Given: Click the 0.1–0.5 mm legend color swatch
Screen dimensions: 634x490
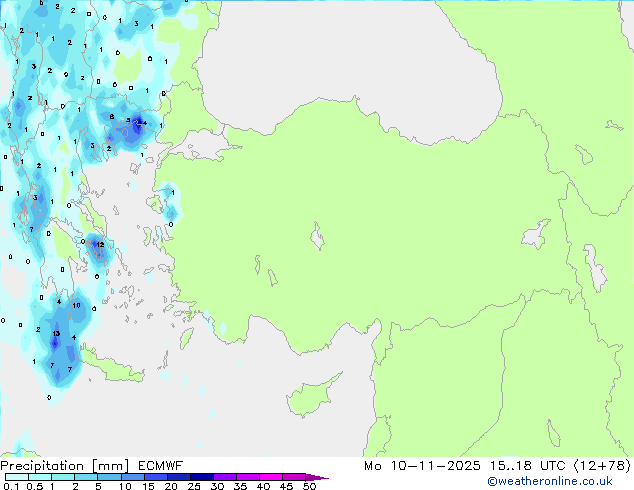Looking at the screenshot, I should [17, 477].
